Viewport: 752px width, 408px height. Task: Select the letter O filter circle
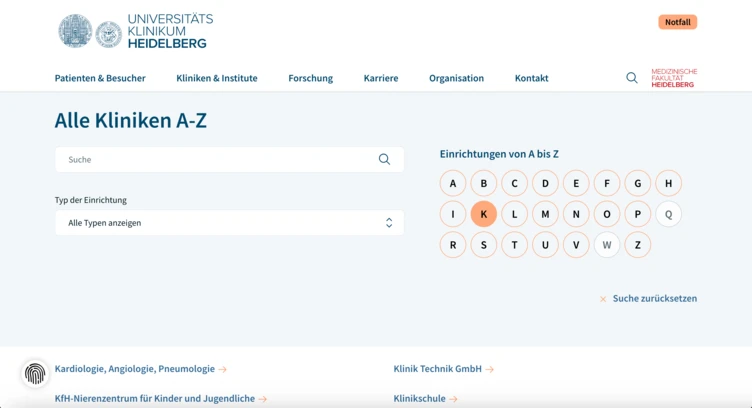607,214
